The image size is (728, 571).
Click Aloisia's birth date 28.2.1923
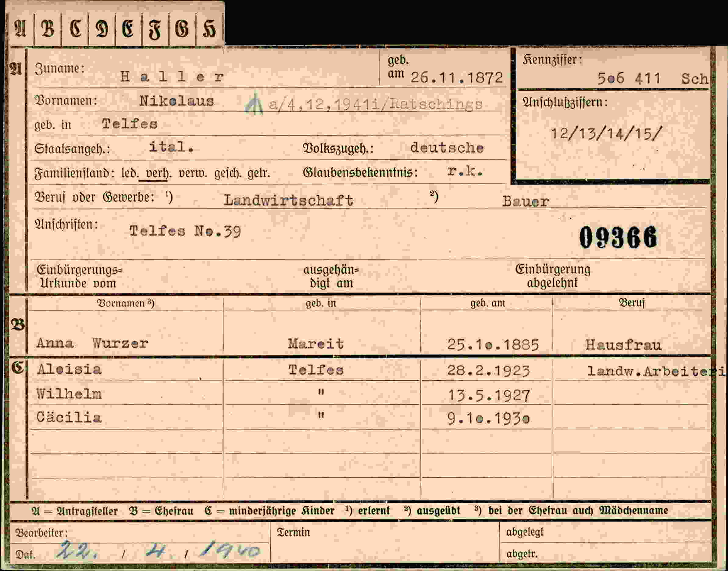pyautogui.click(x=488, y=371)
